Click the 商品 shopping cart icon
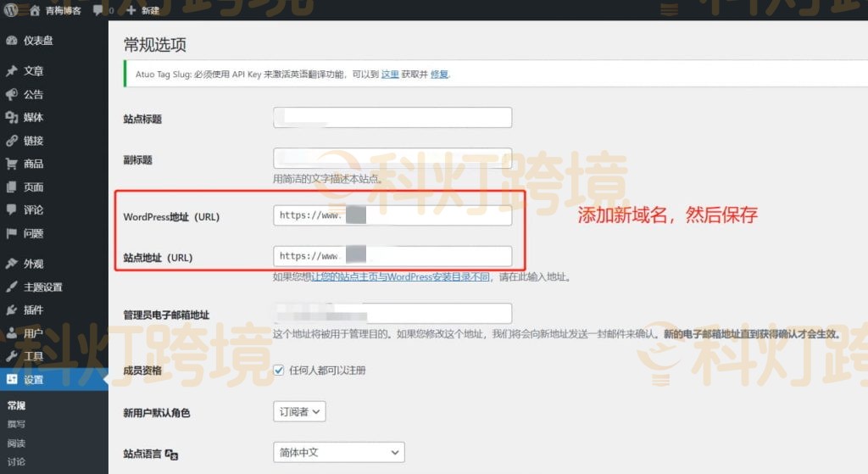The height and width of the screenshot is (474, 868). [x=11, y=164]
